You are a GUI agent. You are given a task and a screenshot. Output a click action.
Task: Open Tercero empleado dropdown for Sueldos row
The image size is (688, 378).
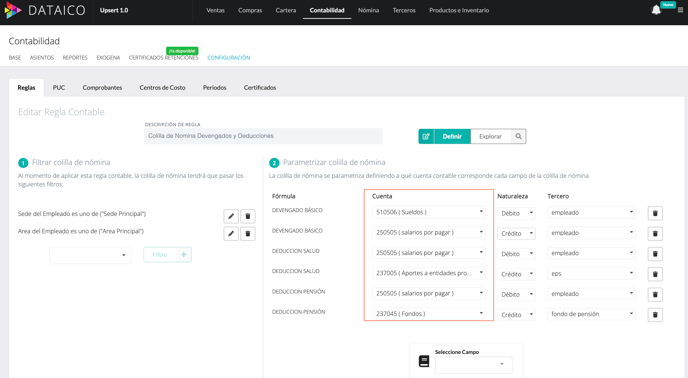[591, 212]
